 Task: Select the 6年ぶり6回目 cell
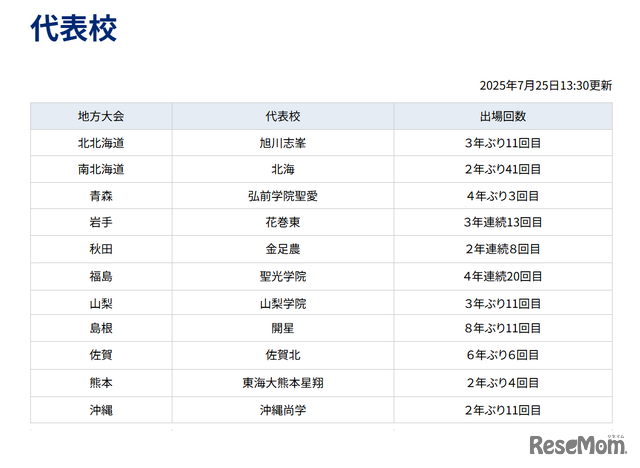503,355
